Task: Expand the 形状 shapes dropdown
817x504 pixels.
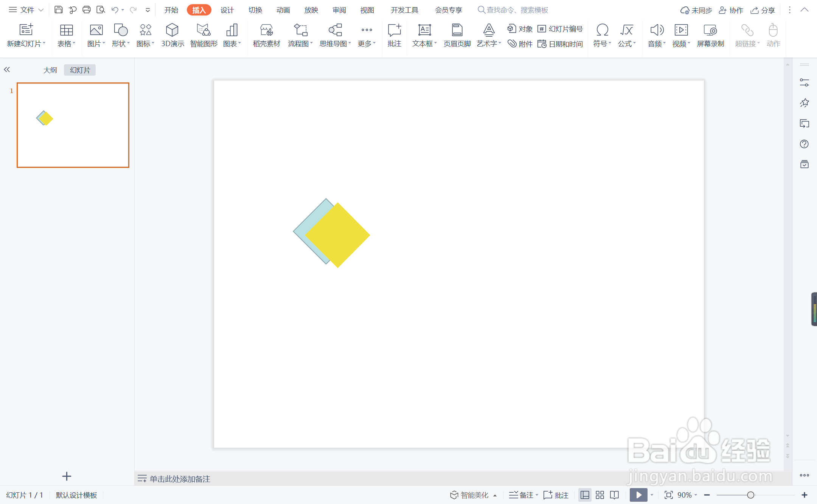Action: tap(121, 43)
